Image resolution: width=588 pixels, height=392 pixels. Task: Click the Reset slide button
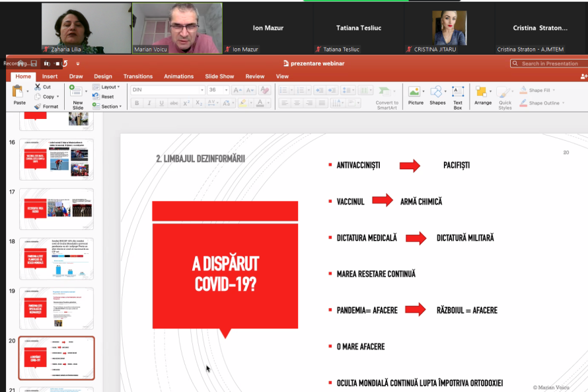(104, 97)
